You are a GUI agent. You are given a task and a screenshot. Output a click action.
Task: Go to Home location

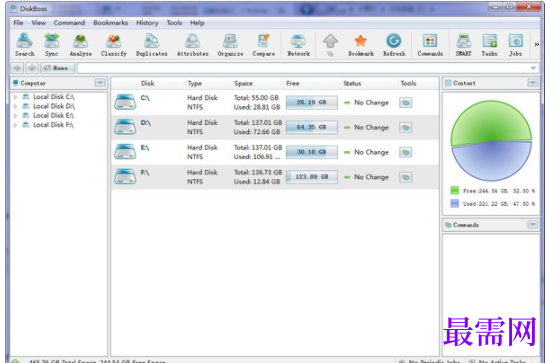[57, 68]
